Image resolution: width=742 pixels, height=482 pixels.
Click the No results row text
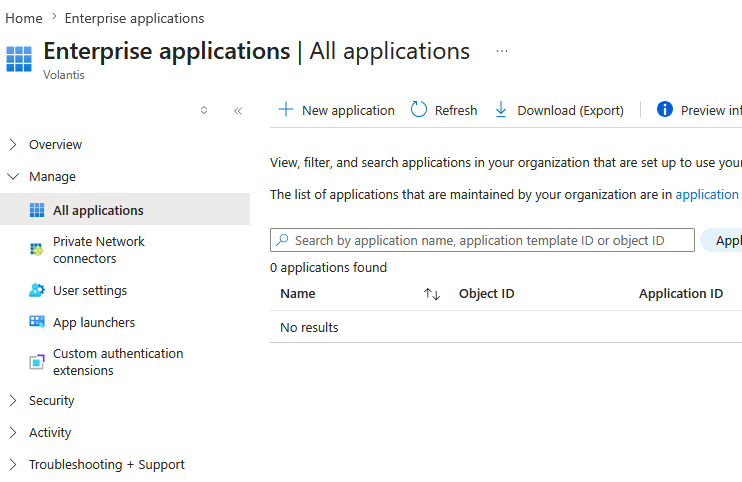[309, 327]
